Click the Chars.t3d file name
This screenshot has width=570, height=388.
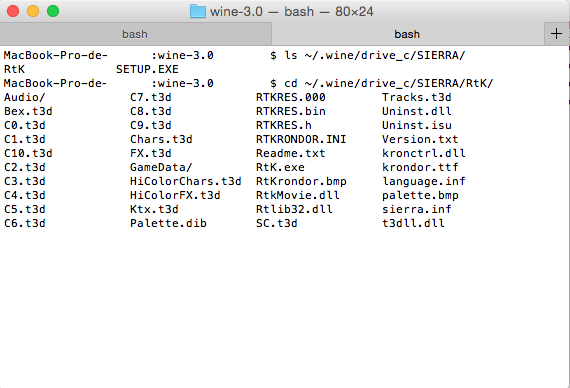point(161,139)
